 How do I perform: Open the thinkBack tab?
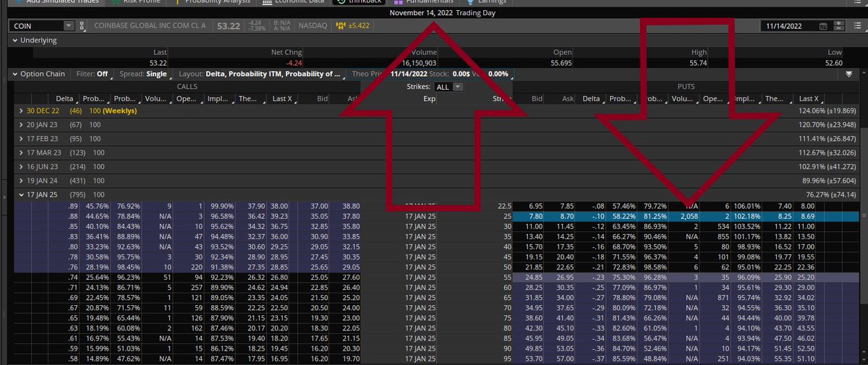[x=359, y=2]
